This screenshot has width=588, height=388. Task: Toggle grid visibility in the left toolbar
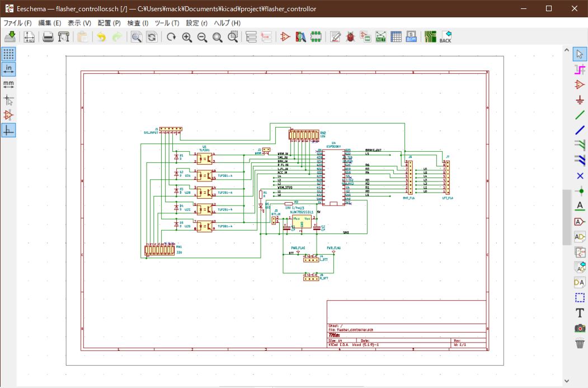(x=8, y=54)
